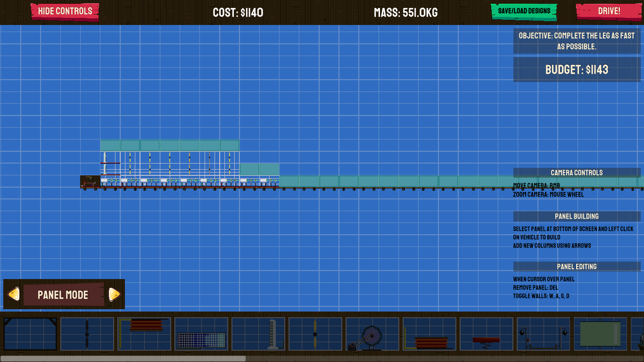The width and height of the screenshot is (644, 362).
Task: Choose the orange propeller panel
Action: click(x=315, y=334)
